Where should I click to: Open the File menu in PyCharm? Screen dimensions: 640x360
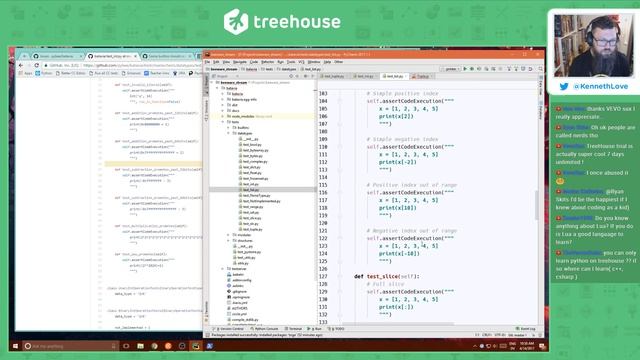coord(207,62)
